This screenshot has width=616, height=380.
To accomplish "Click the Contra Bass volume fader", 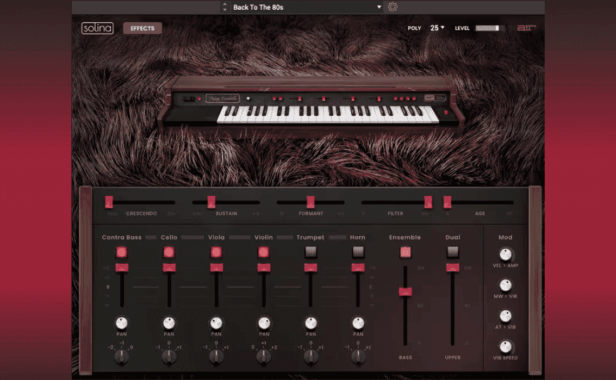I will 122,268.
